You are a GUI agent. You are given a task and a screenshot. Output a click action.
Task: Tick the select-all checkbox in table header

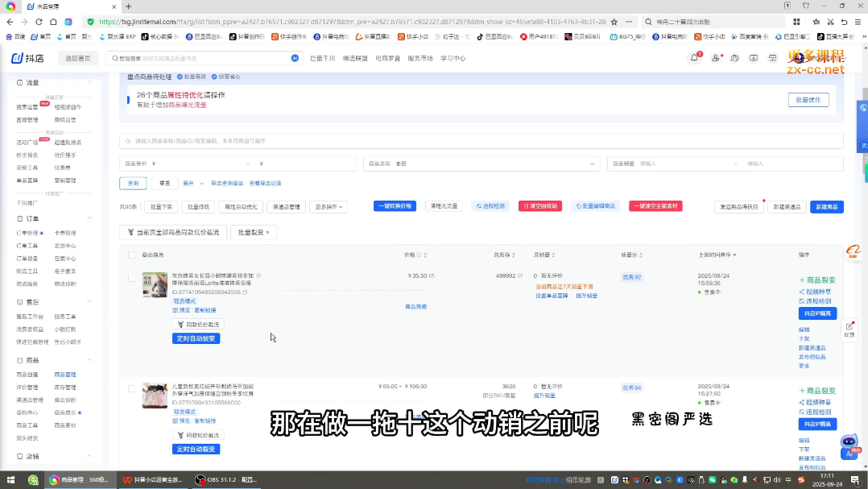[x=132, y=255]
